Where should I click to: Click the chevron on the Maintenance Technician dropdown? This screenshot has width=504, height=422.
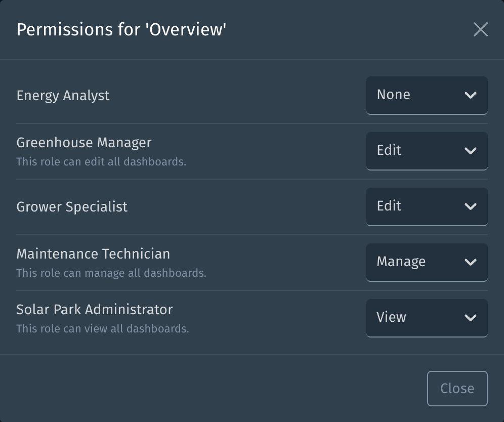pyautogui.click(x=471, y=262)
